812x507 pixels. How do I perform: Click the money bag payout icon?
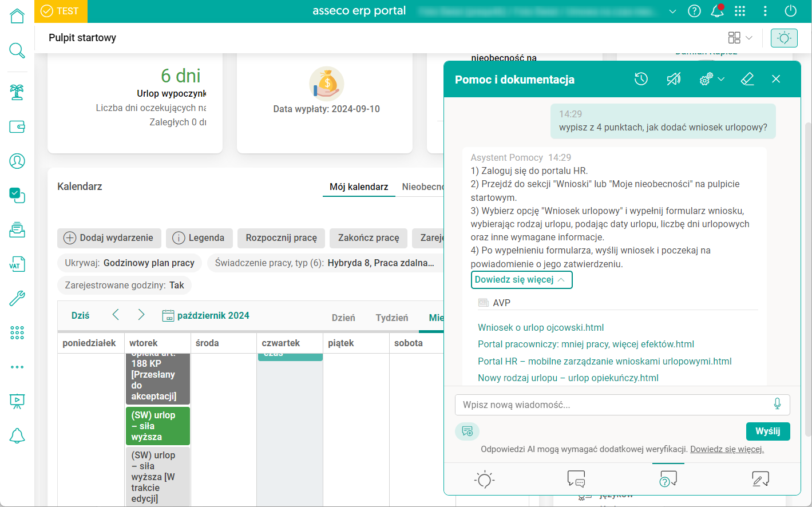327,84
